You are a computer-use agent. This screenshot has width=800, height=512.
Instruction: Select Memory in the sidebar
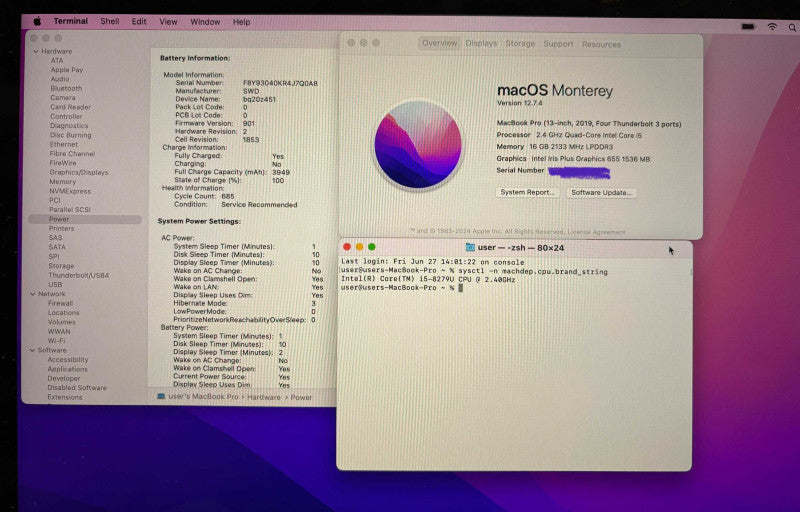[62, 182]
